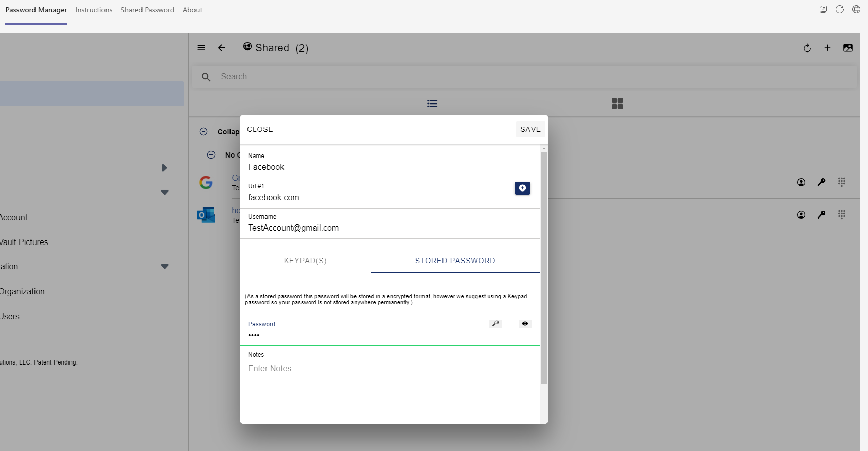The height and width of the screenshot is (451, 868).
Task: Open Account in the sidebar
Action: pos(14,217)
